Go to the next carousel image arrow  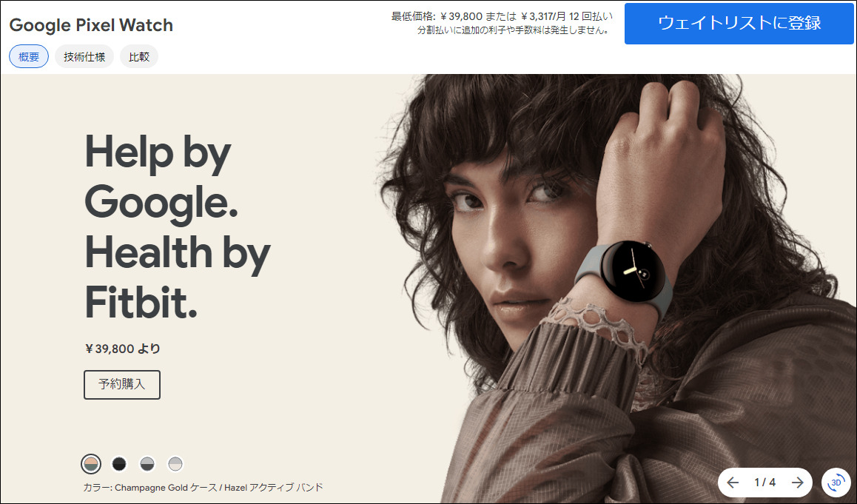798,482
